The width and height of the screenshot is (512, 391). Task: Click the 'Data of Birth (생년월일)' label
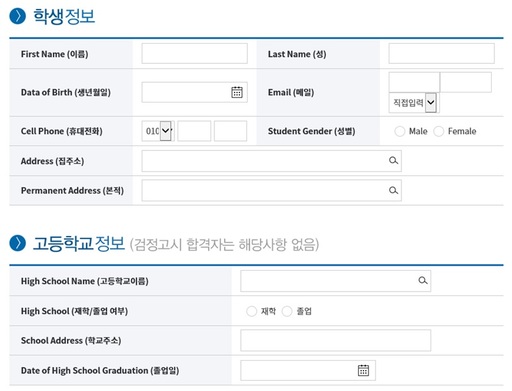coord(66,92)
